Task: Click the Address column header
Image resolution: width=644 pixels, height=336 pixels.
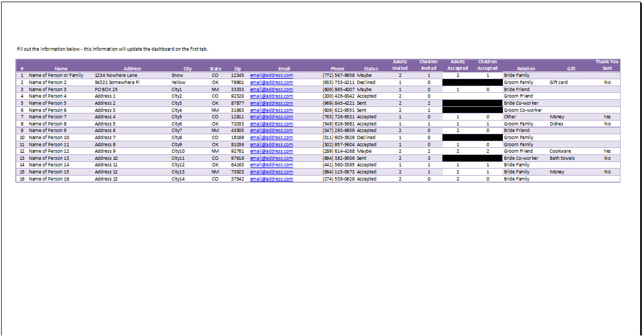Action: pos(132,69)
